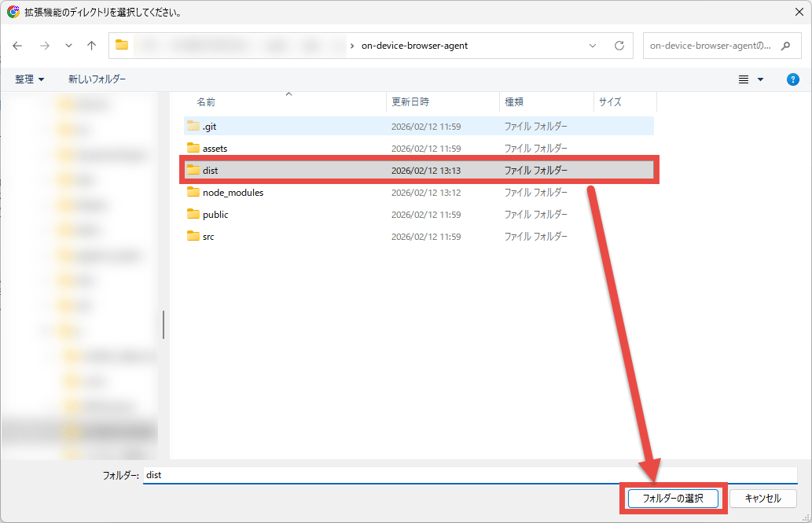Select the src folder

coord(208,237)
